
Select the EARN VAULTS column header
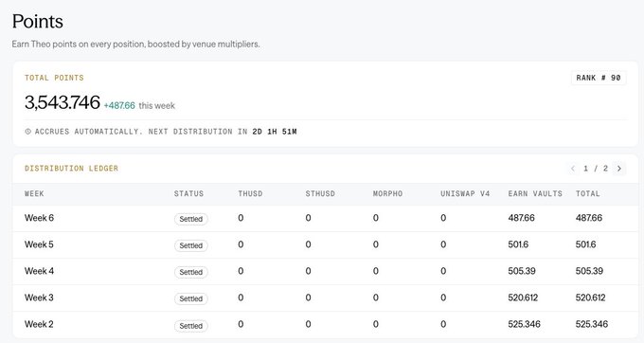(x=535, y=193)
